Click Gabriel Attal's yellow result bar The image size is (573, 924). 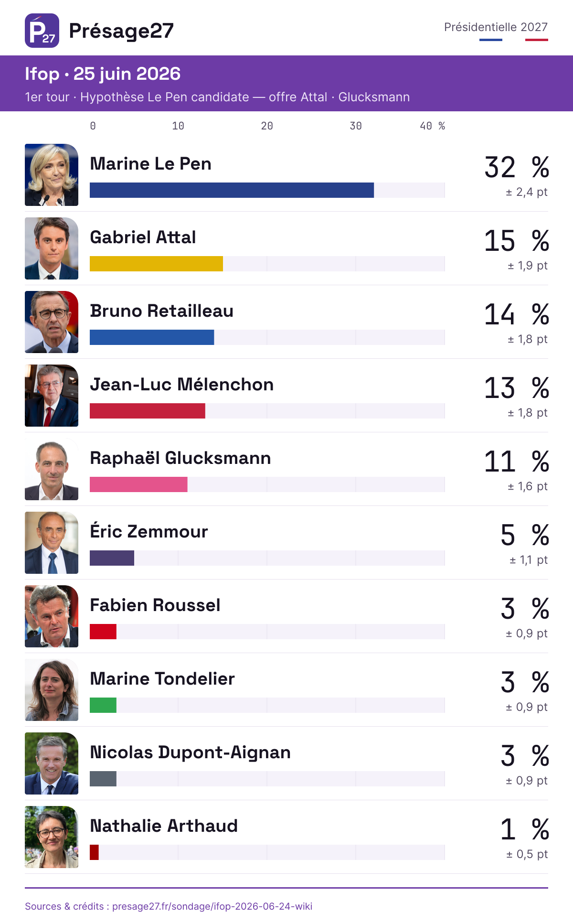tap(156, 264)
